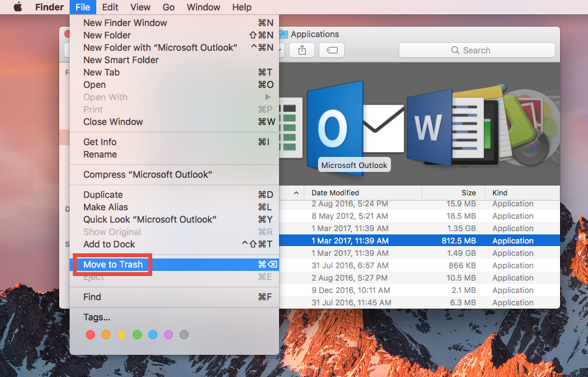The width and height of the screenshot is (588, 377).
Task: Select New Smart Folder
Action: click(120, 59)
